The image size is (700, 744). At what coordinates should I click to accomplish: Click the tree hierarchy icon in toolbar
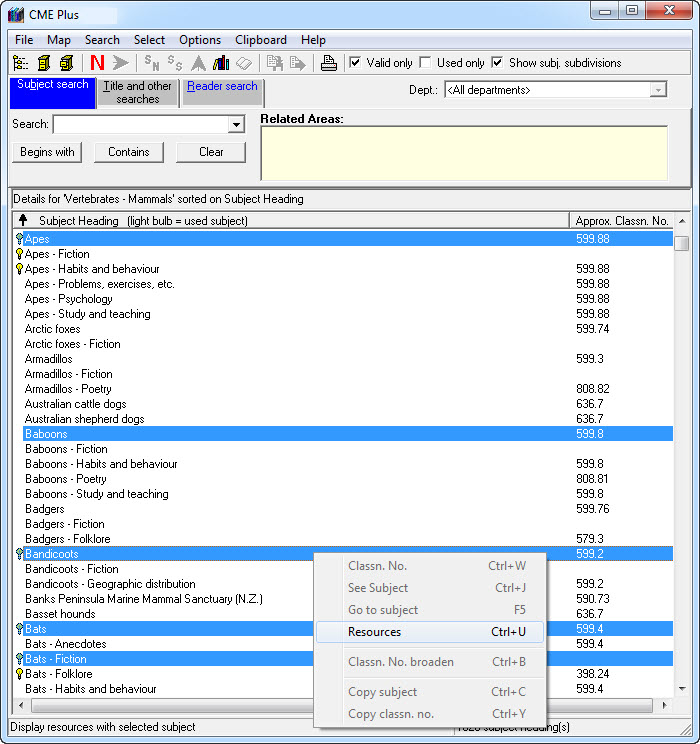21,63
